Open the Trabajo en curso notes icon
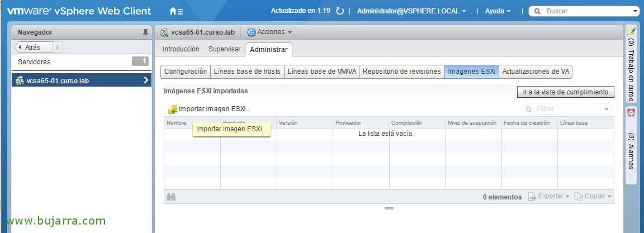Screen dimensions: 644x233 pyautogui.click(x=631, y=31)
